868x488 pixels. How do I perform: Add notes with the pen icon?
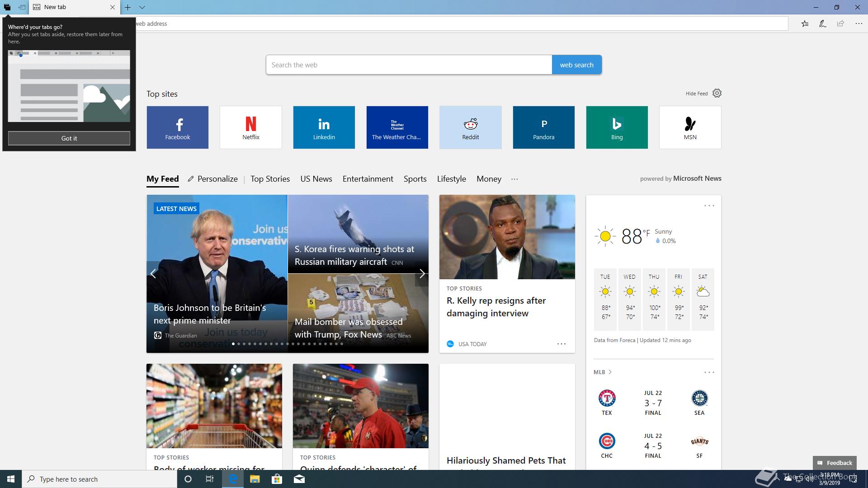tap(823, 23)
